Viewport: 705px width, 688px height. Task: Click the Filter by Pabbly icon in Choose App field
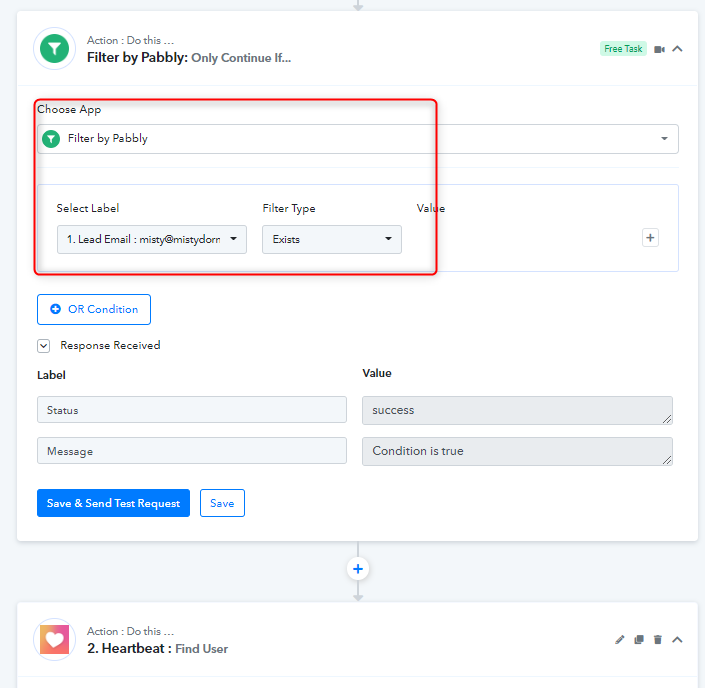point(51,139)
